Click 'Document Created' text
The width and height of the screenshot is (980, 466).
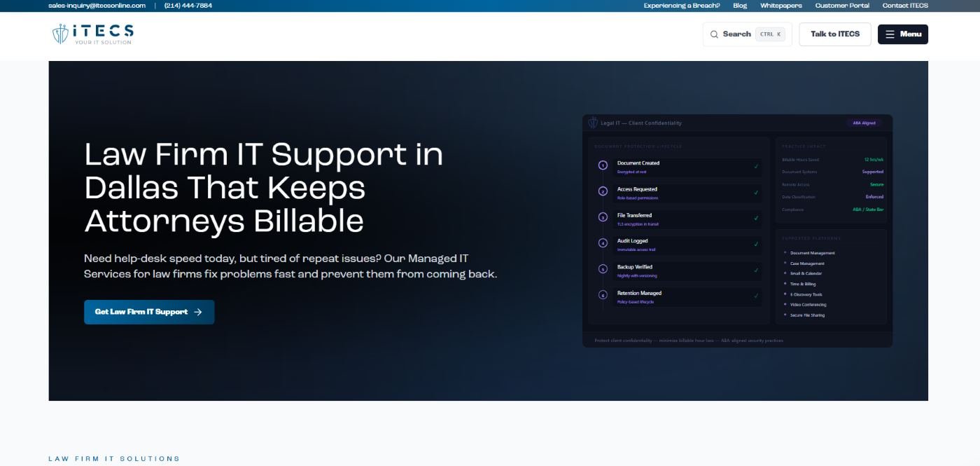638,163
